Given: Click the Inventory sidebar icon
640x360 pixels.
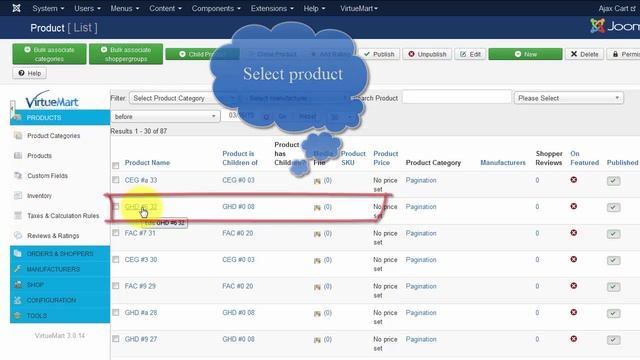Looking at the screenshot, I should click(18, 196).
